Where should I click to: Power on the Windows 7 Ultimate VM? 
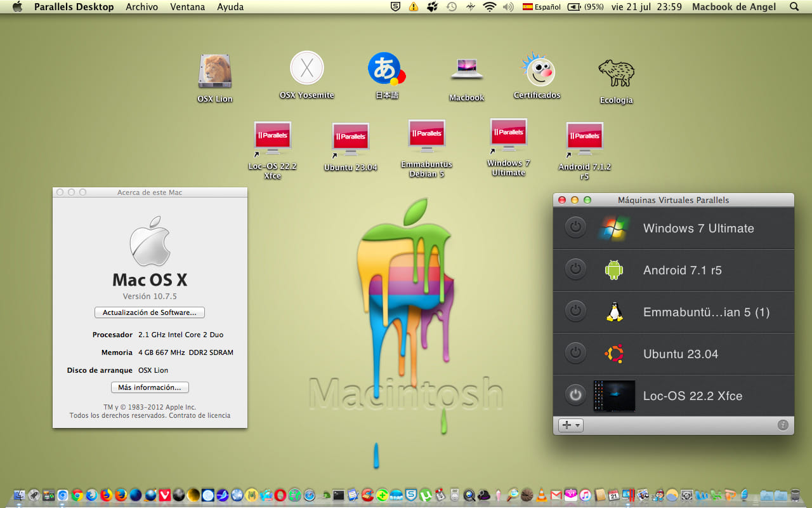coord(575,228)
